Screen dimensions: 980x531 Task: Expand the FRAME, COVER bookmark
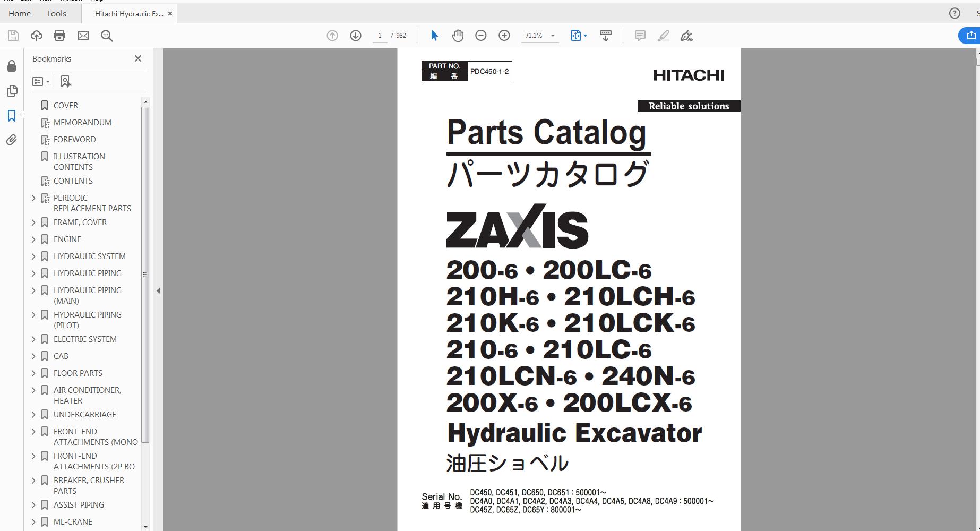[x=33, y=222]
